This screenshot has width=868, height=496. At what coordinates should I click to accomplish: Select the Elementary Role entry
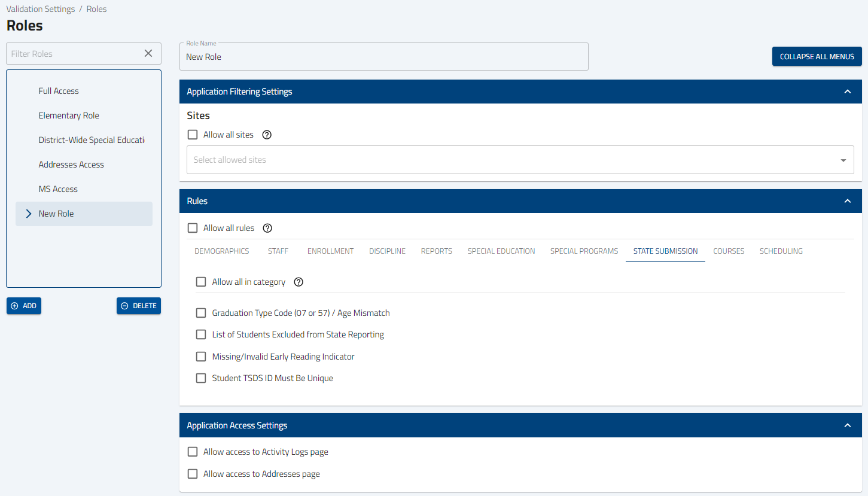click(x=84, y=115)
